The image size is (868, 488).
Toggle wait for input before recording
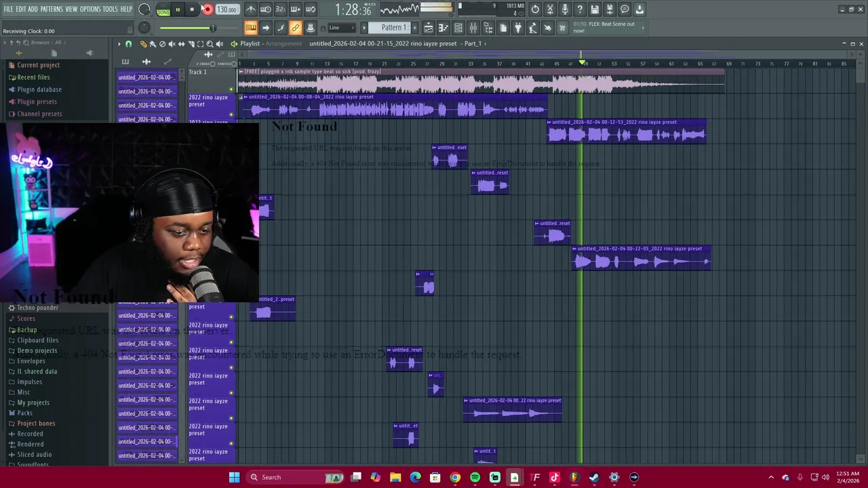(x=266, y=9)
